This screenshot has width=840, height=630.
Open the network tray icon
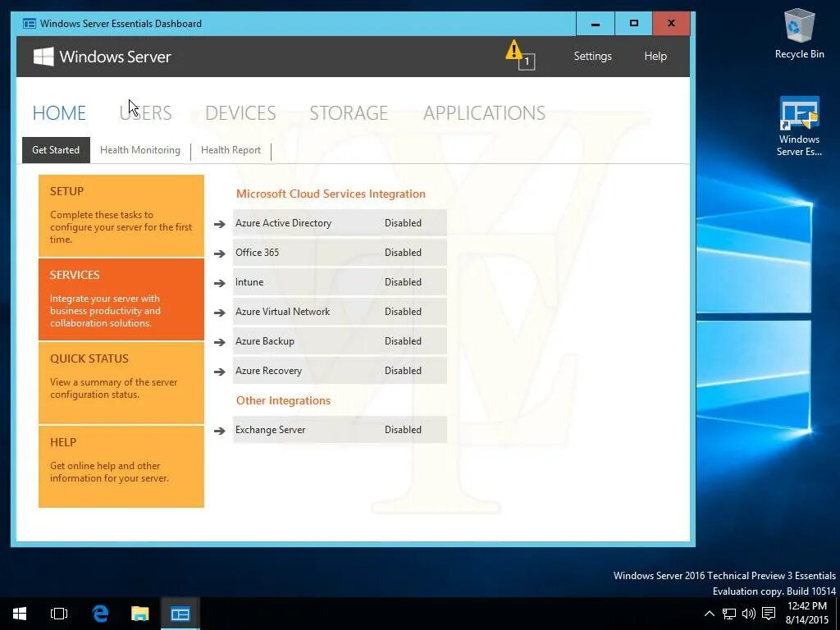(x=728, y=614)
